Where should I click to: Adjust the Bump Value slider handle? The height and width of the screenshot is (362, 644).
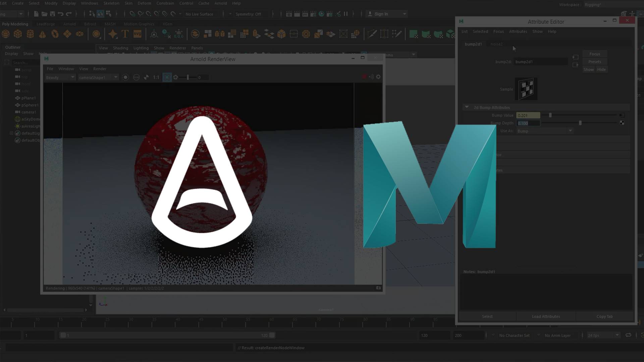[550, 115]
